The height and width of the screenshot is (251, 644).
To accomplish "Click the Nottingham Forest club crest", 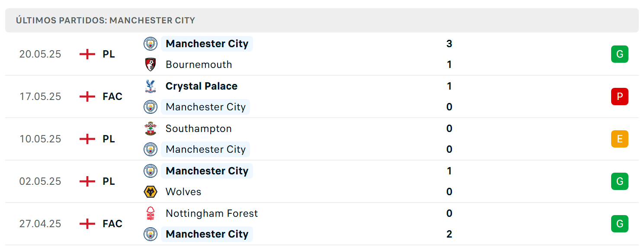I will [x=151, y=213].
